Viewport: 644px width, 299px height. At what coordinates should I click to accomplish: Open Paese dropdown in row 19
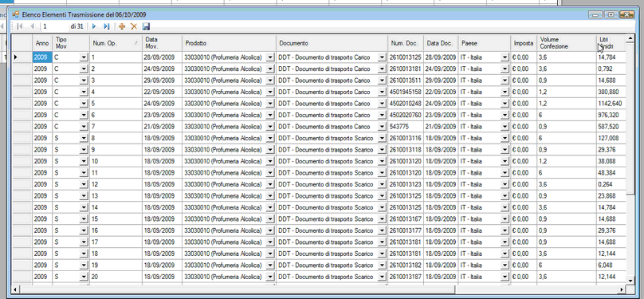click(x=505, y=266)
